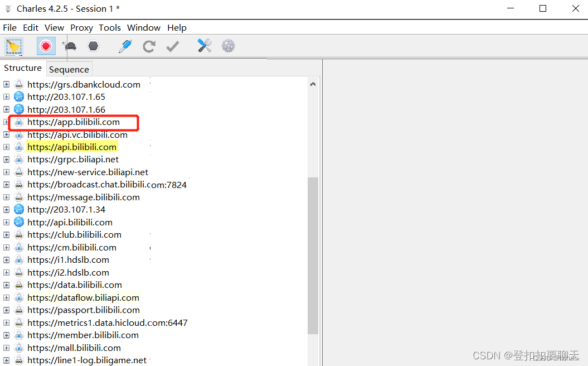The image size is (588, 366).
Task: Select https://i2.hdslb.com host
Action: pos(68,272)
